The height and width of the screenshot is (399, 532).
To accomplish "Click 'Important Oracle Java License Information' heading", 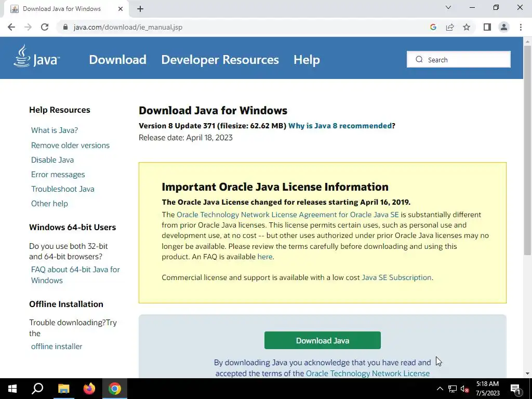I will click(275, 187).
